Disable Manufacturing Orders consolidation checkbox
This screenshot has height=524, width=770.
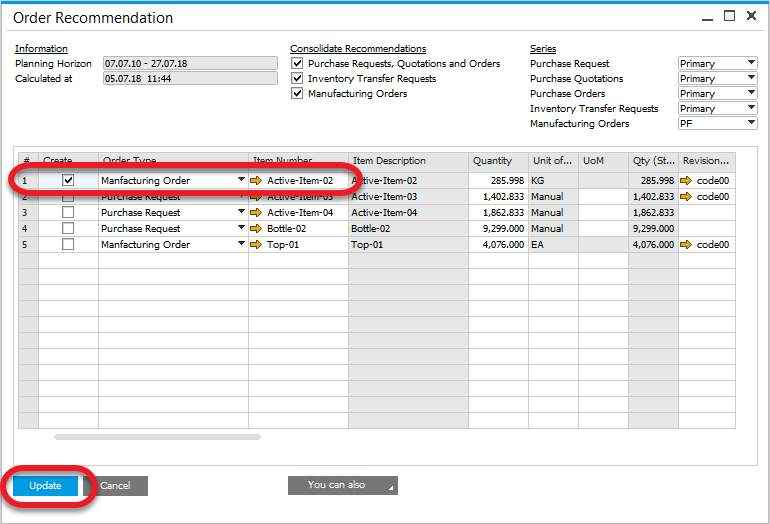[297, 94]
